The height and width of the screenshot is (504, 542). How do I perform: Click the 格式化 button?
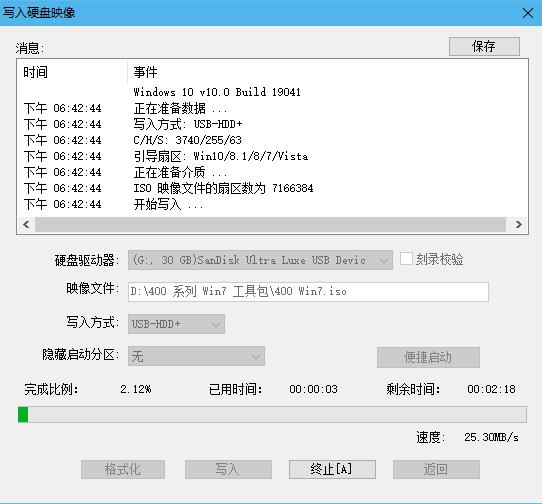(123, 469)
